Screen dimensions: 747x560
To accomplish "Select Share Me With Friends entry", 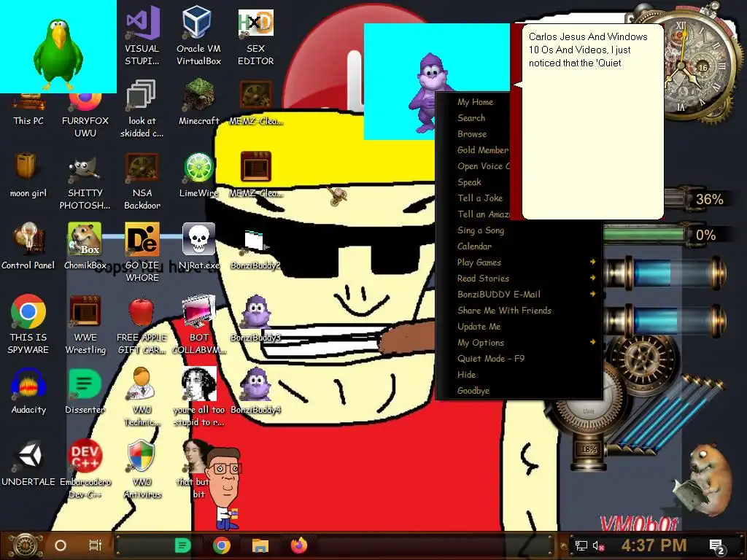I will [504, 311].
